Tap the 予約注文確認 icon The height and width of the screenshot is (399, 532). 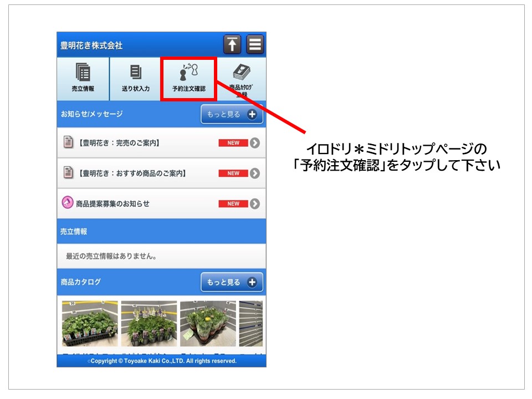(188, 78)
